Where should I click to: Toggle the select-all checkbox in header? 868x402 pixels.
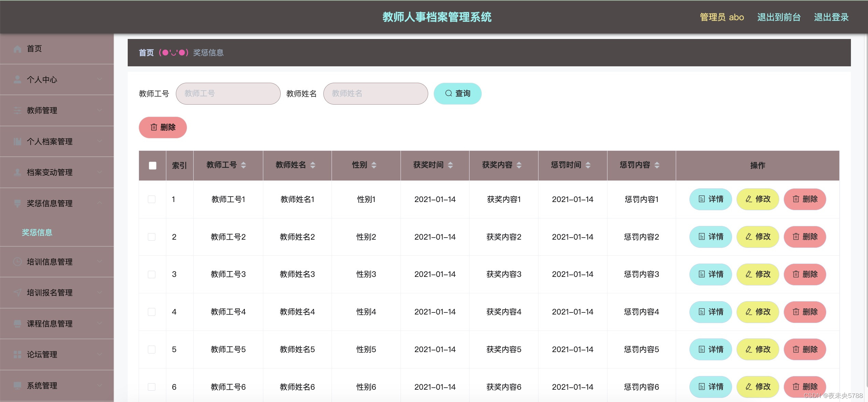coord(153,165)
